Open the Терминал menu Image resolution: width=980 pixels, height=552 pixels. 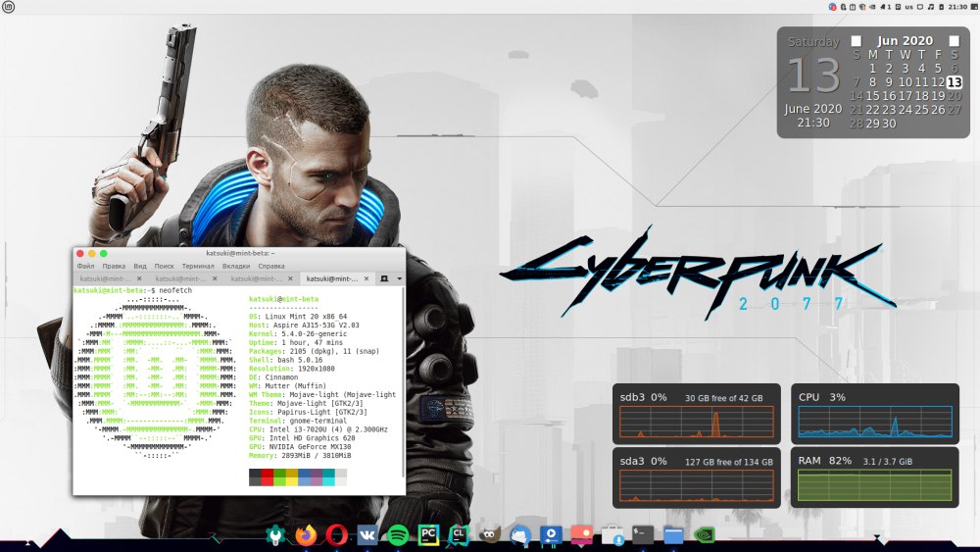pyautogui.click(x=198, y=266)
